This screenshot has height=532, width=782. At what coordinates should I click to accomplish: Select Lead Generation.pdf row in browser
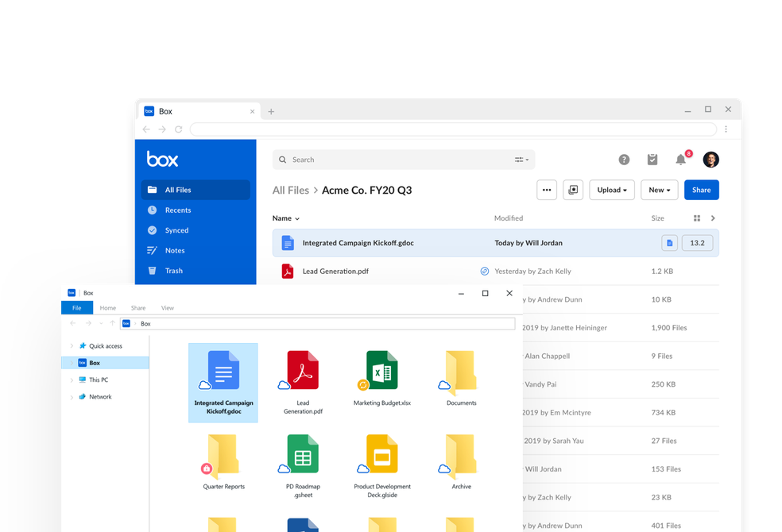pyautogui.click(x=496, y=272)
